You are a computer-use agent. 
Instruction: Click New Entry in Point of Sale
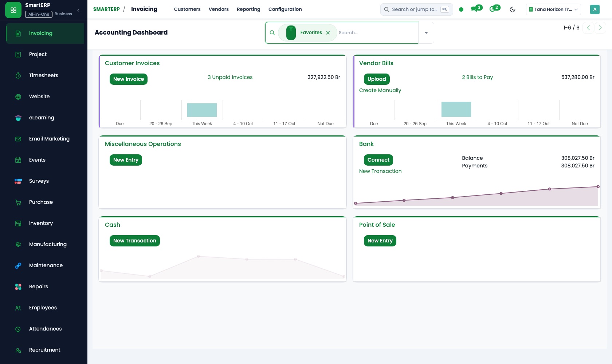pyautogui.click(x=380, y=241)
